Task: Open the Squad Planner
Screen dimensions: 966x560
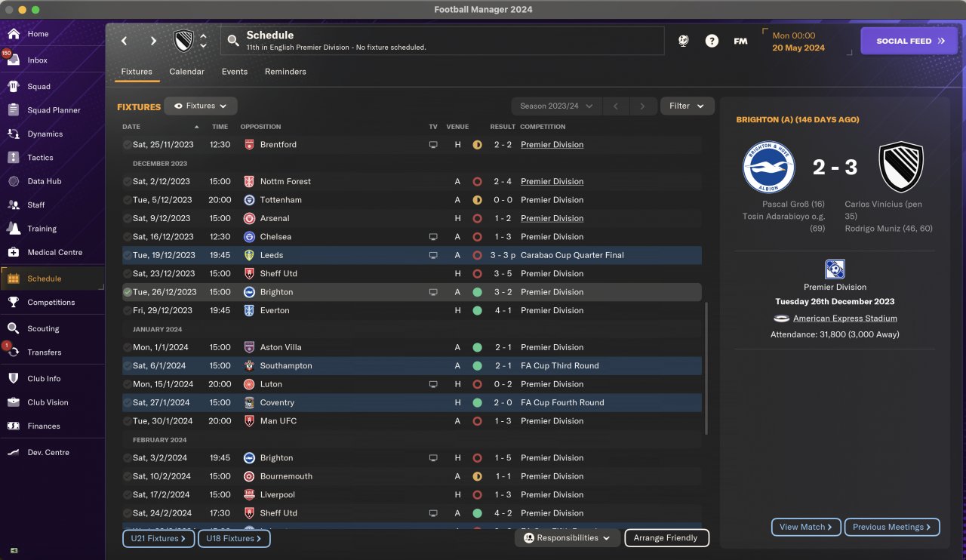Action: pos(53,110)
